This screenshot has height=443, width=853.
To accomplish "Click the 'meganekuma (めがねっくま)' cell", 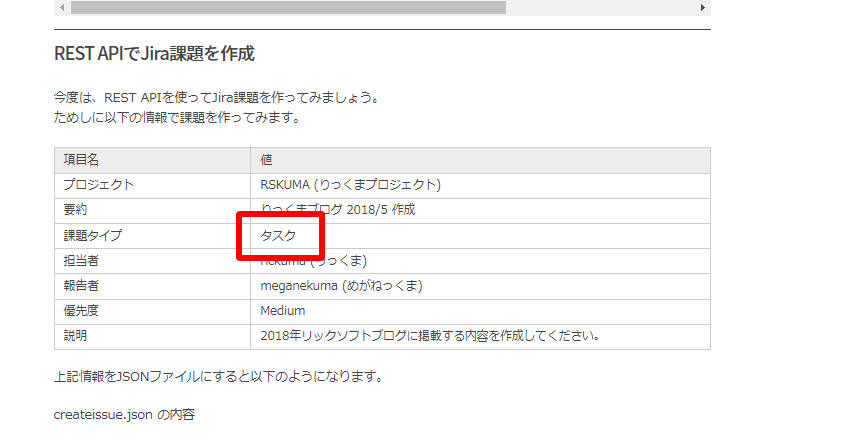I will point(480,286).
